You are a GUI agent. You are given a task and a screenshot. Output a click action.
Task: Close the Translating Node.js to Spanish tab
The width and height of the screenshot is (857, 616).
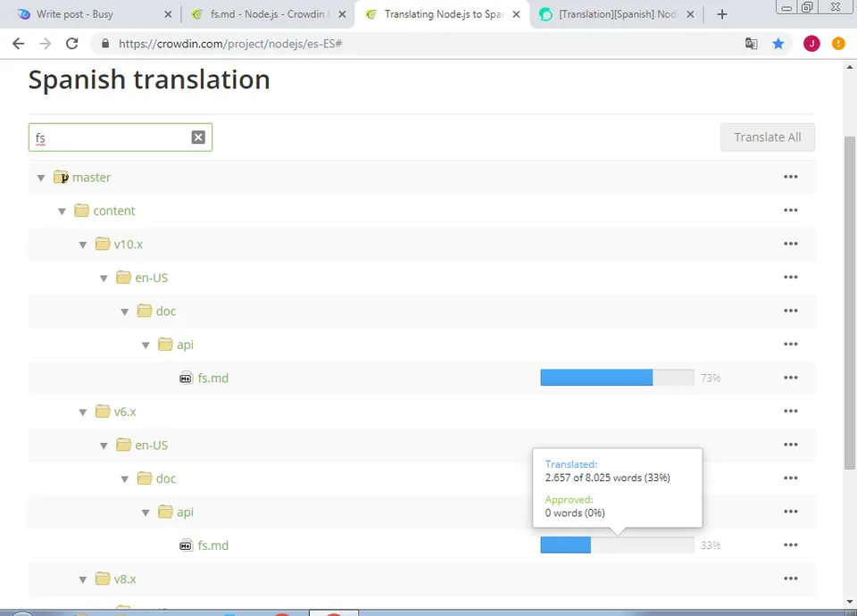point(516,14)
